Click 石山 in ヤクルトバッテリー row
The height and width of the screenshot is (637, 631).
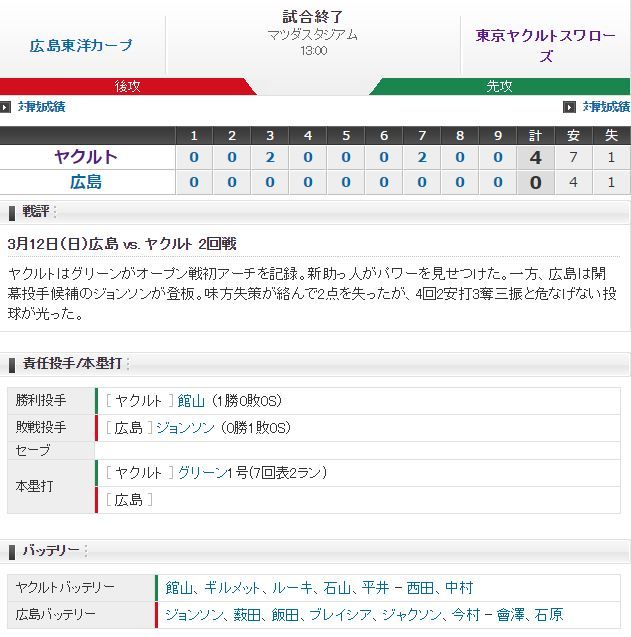[337, 588]
